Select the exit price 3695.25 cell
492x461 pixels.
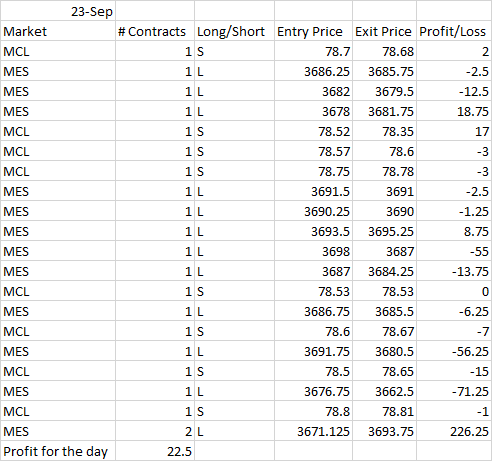pos(384,231)
